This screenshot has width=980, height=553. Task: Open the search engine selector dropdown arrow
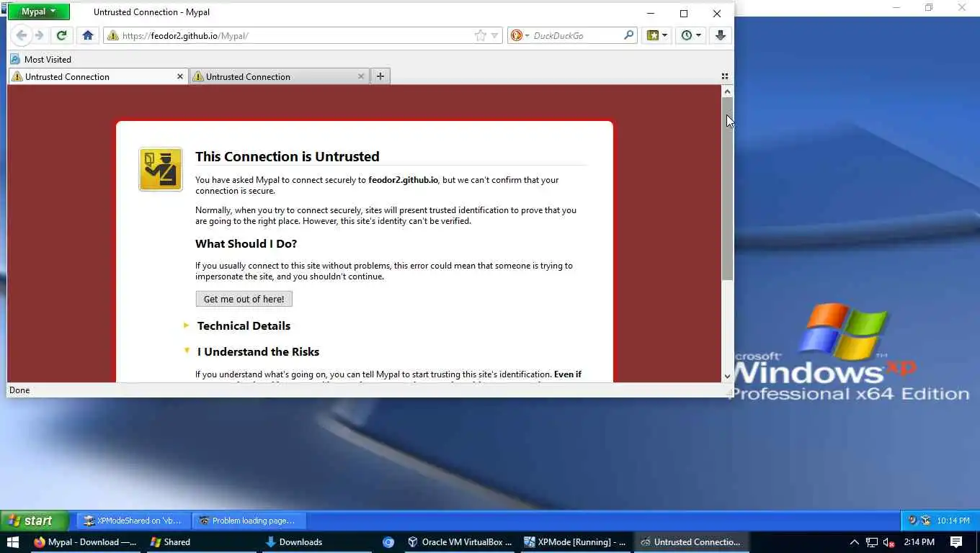tap(527, 35)
